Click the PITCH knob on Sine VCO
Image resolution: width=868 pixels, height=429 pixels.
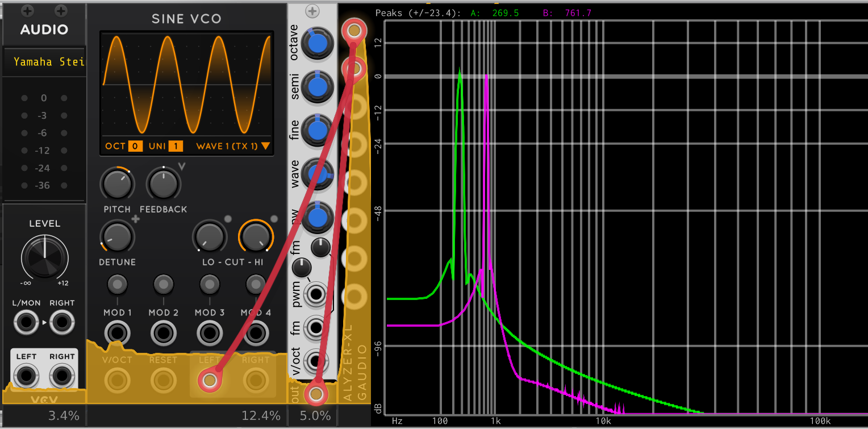click(x=117, y=184)
